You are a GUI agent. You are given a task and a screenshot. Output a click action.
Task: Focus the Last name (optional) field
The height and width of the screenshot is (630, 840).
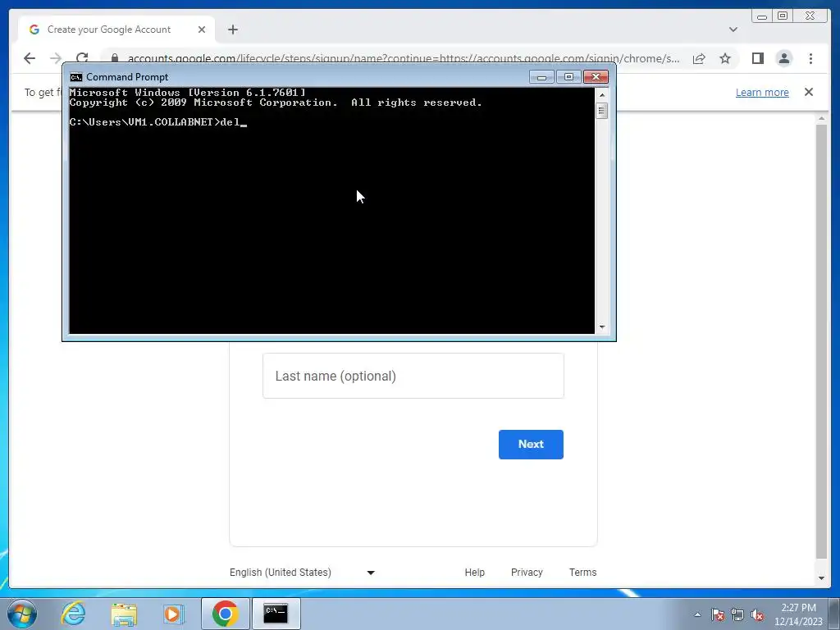coord(413,376)
